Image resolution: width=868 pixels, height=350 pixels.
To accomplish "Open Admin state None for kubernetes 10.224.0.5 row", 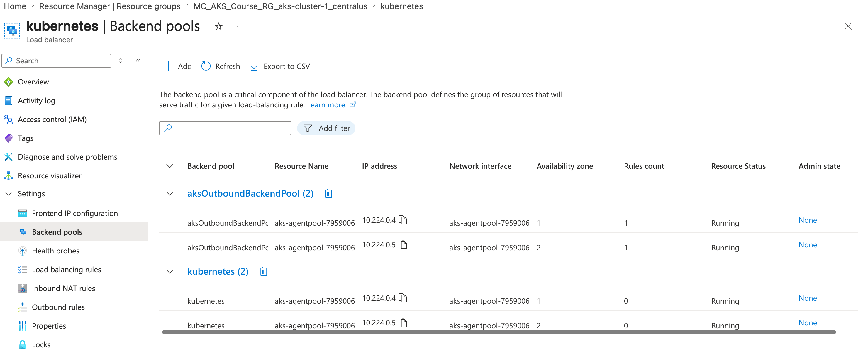I will point(808,322).
